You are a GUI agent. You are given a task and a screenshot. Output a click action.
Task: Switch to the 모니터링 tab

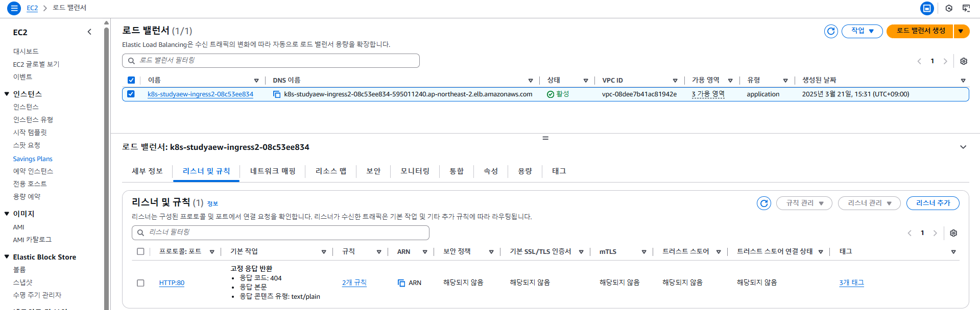pyautogui.click(x=415, y=171)
